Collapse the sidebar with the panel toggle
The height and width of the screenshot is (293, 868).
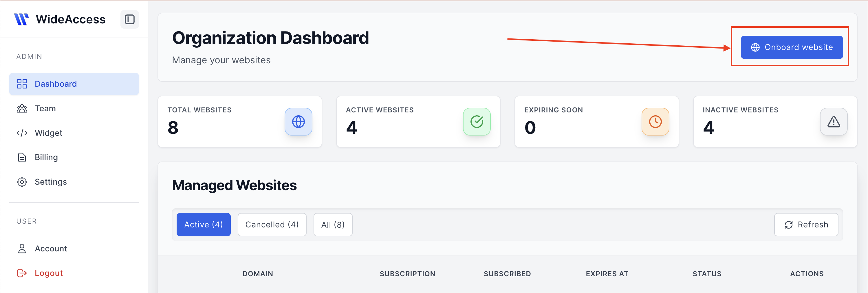tap(129, 19)
